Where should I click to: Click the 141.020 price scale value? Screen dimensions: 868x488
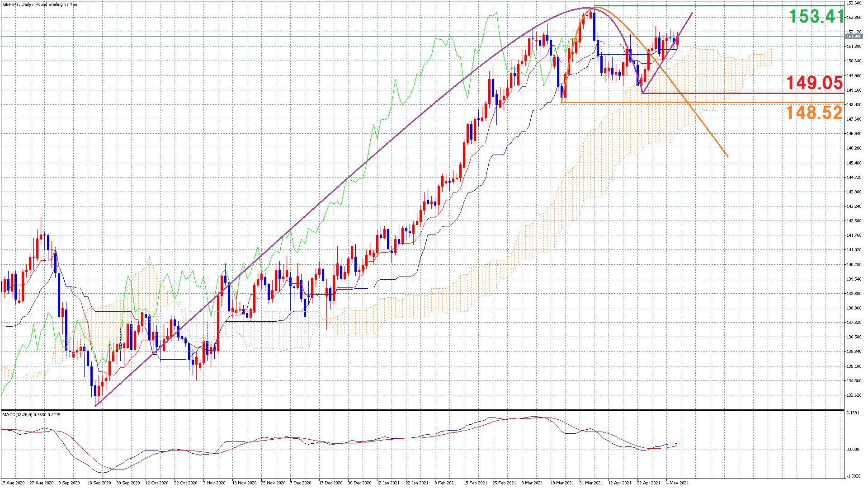854,250
